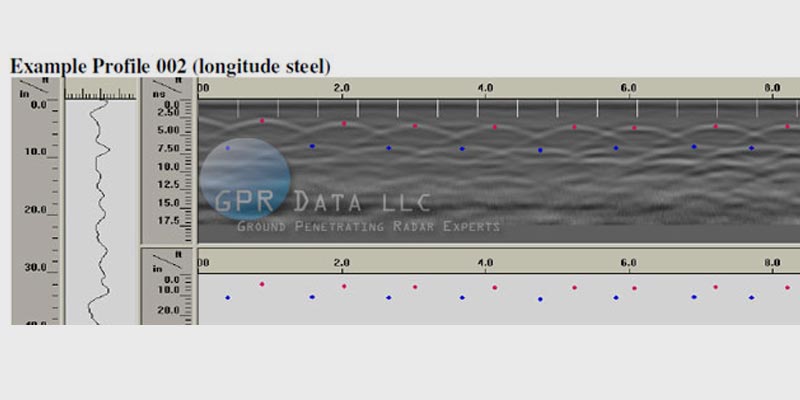800x400 pixels.
Task: Click the 7.50 ns tick label
Action: pyautogui.click(x=170, y=148)
